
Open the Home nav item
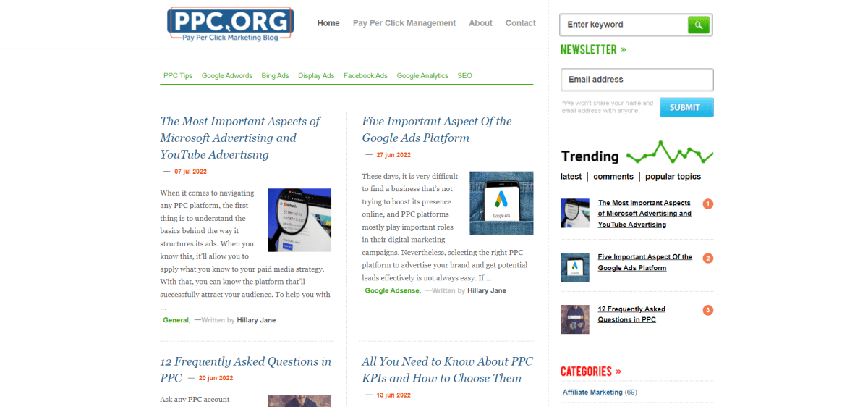328,23
